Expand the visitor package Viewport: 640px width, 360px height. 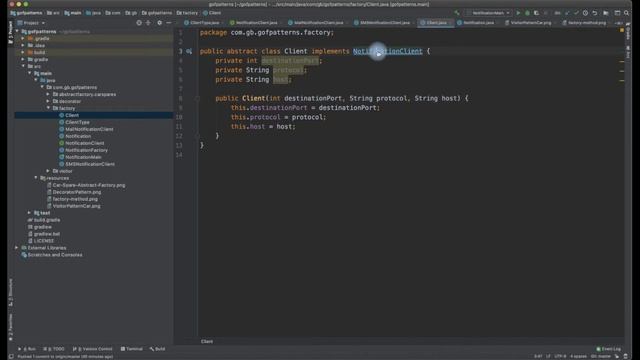coord(49,171)
